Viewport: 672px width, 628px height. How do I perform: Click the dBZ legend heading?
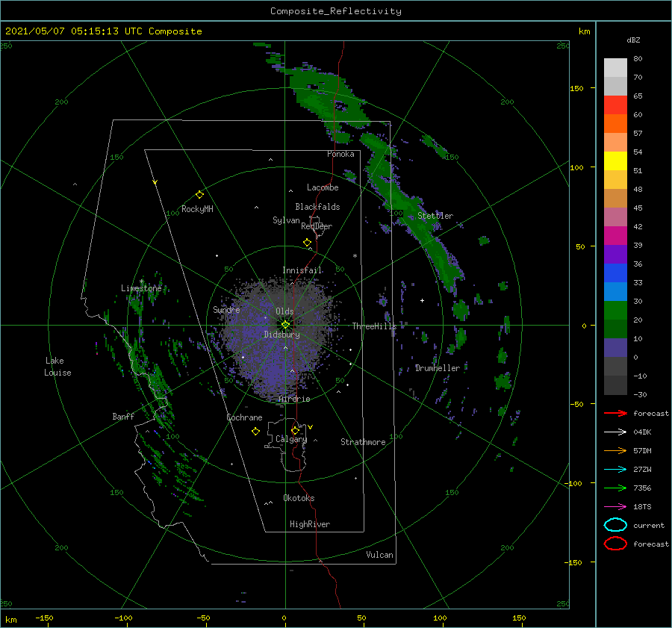[633, 40]
